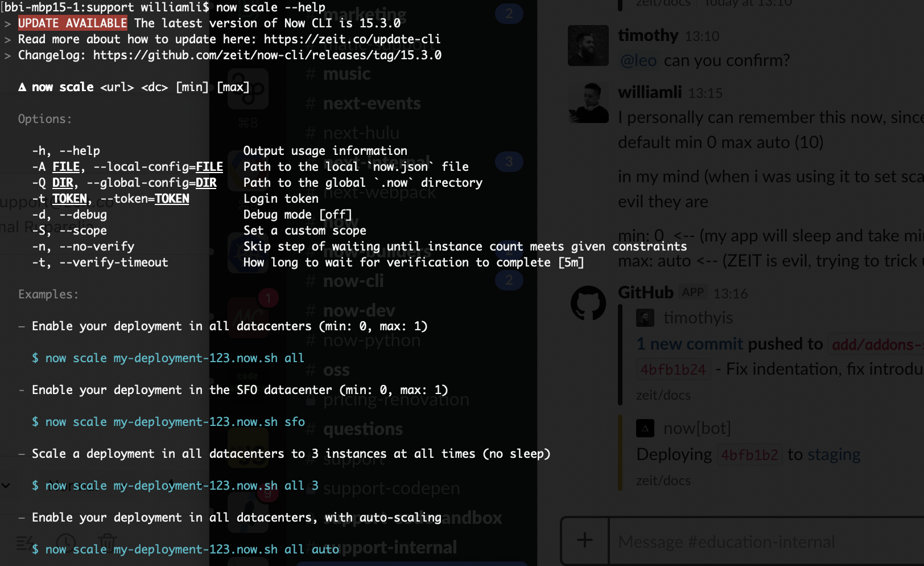Click the '--verify-timeout' option text
Screen dimensions: 924x566
[x=114, y=263]
